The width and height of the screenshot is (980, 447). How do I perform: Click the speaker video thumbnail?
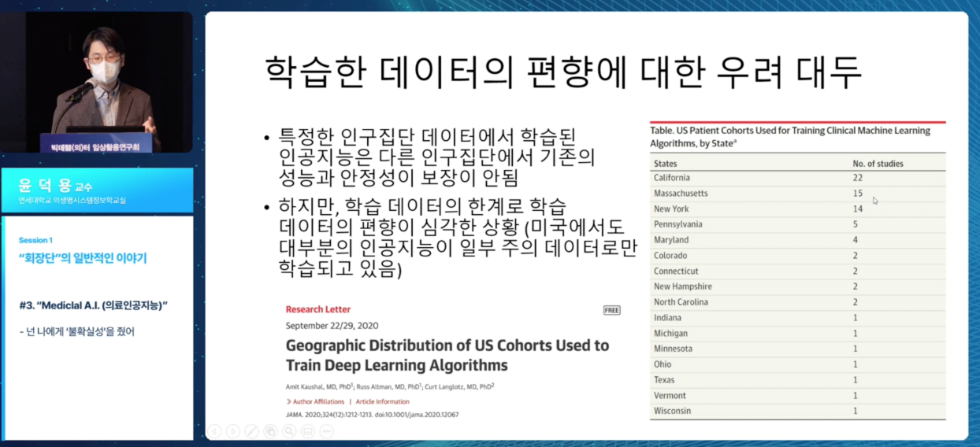click(98, 83)
